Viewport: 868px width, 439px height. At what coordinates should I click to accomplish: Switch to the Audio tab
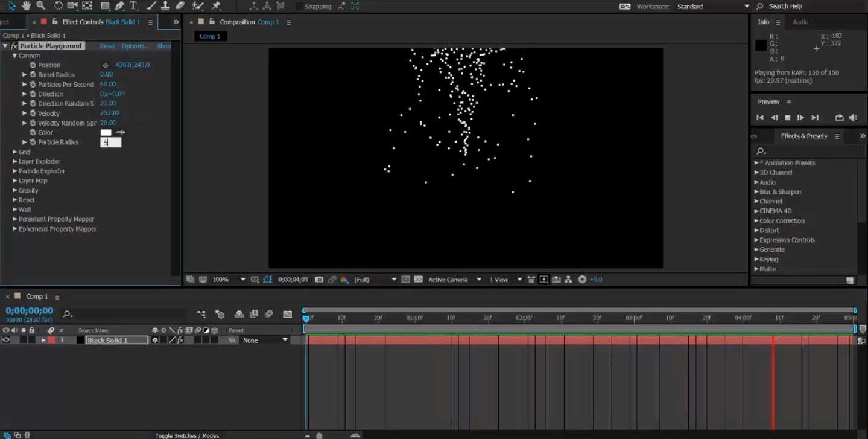pos(800,22)
